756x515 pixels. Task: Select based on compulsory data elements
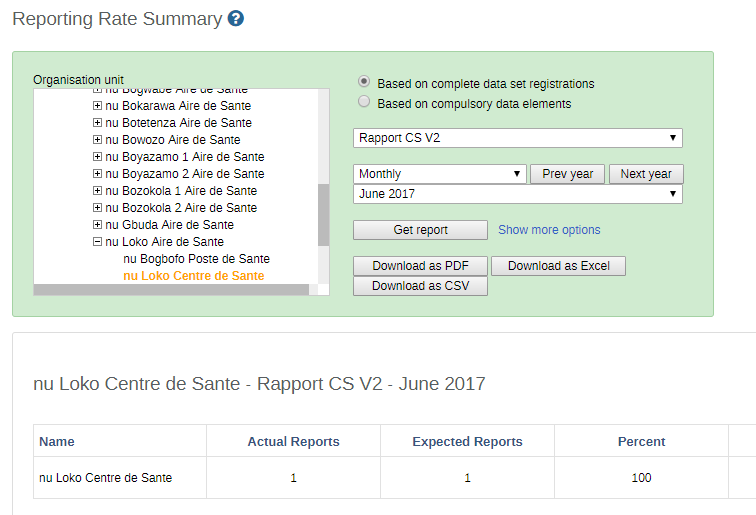364,102
